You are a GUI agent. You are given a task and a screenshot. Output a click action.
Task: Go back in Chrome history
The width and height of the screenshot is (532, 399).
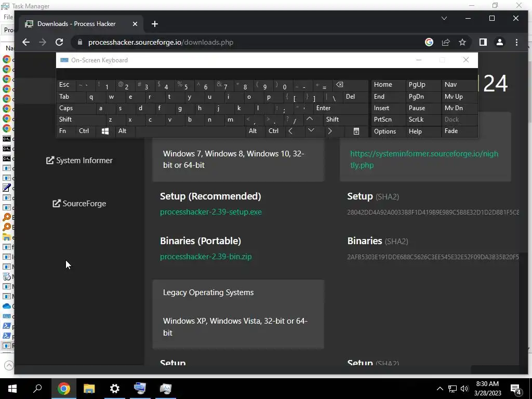[x=26, y=42]
